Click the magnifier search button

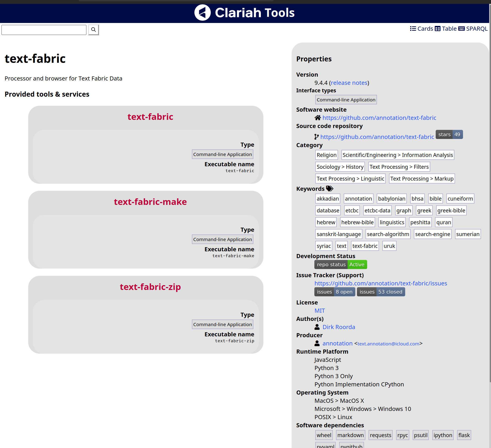tap(93, 30)
